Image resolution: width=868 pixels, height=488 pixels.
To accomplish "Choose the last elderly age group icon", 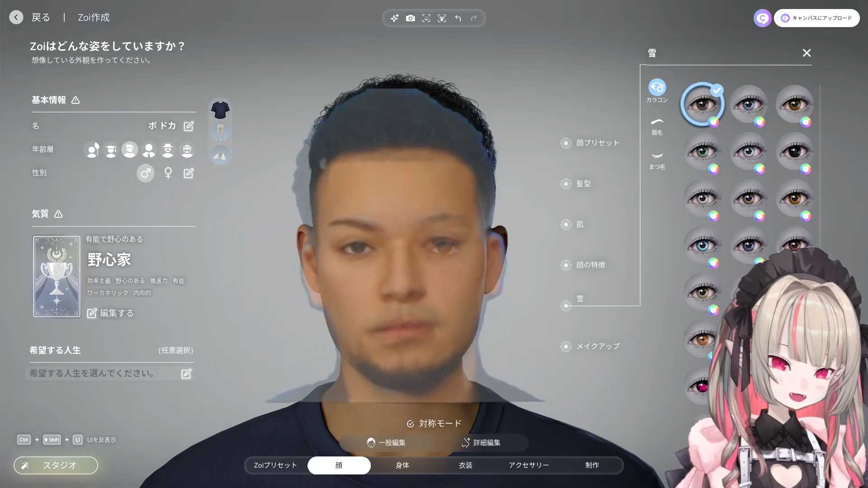I will (x=187, y=150).
